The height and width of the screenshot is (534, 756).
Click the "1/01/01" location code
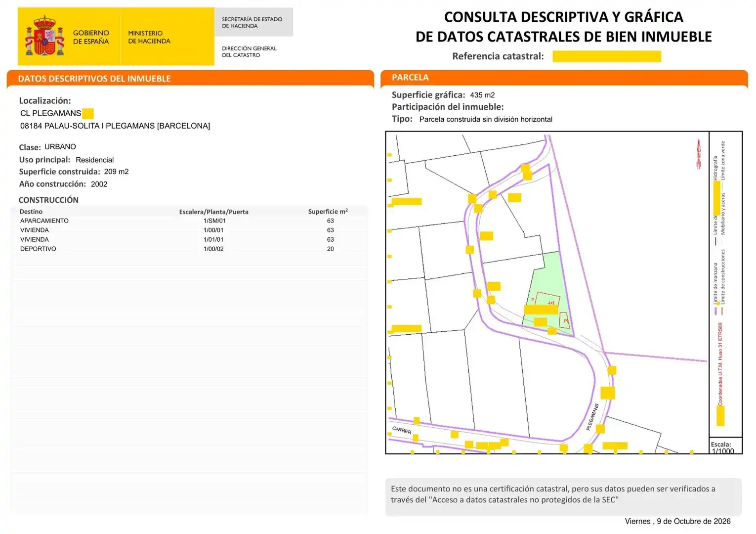pos(213,240)
